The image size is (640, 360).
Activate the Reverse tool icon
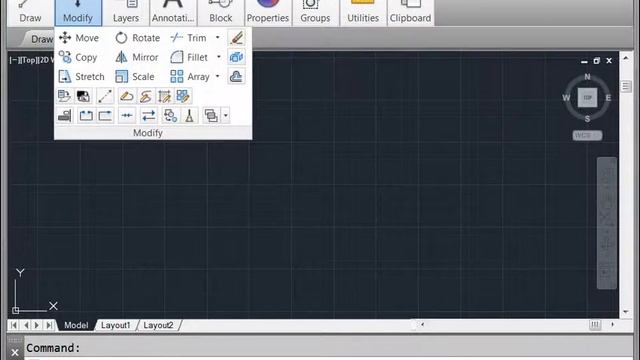(149, 116)
